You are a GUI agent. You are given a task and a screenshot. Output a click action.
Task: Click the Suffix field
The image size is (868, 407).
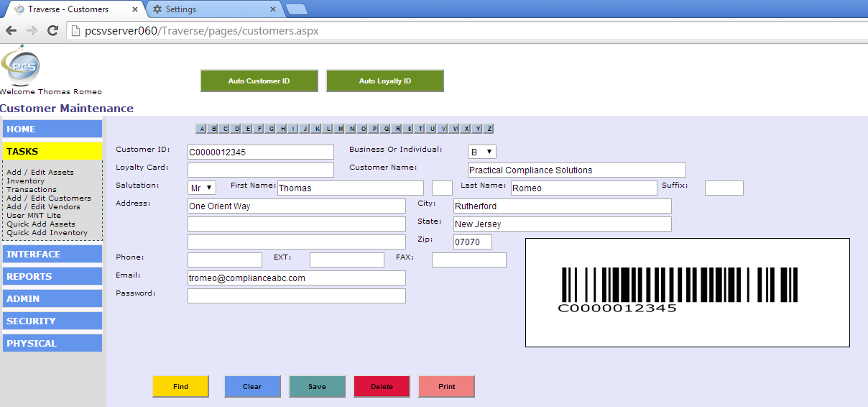(724, 188)
